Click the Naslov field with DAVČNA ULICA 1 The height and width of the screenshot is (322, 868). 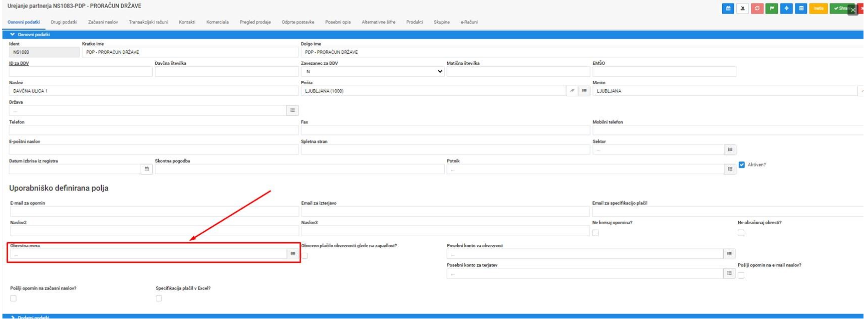click(x=153, y=91)
